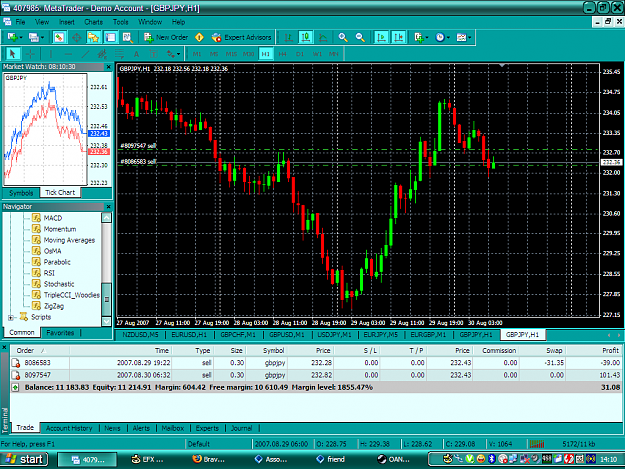
Task: Toggle the Data Window crosshair-target icon
Action: [x=76, y=37]
